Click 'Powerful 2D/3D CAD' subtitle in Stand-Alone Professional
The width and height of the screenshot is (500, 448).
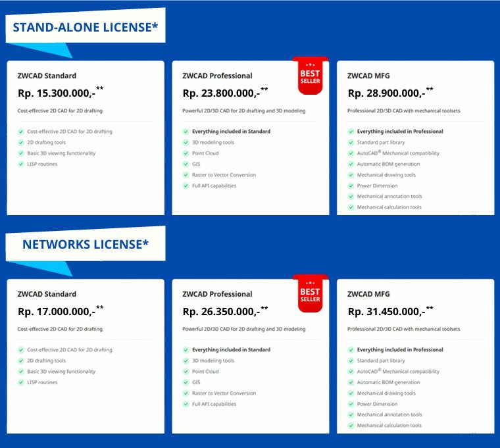pyautogui.click(x=244, y=111)
